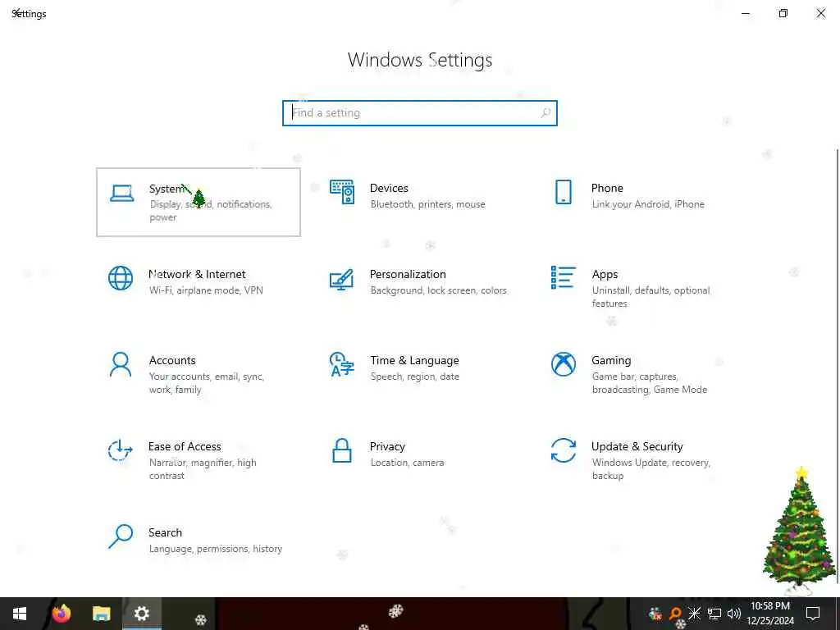
Task: Open the Action Center notifications icon
Action: click(x=813, y=614)
